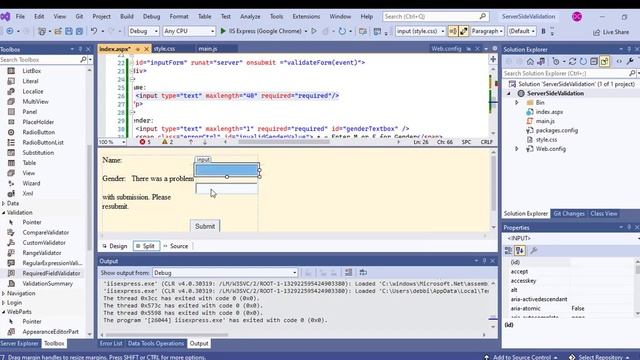Switch to the main.js editor tab
Image resolution: width=640 pixels, height=360 pixels.
point(208,49)
